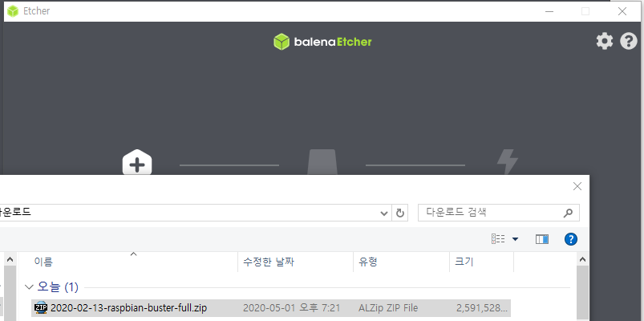Screen dimensions: 644x321
Task: Click the Etcher title bar icon
Action: tap(13, 11)
